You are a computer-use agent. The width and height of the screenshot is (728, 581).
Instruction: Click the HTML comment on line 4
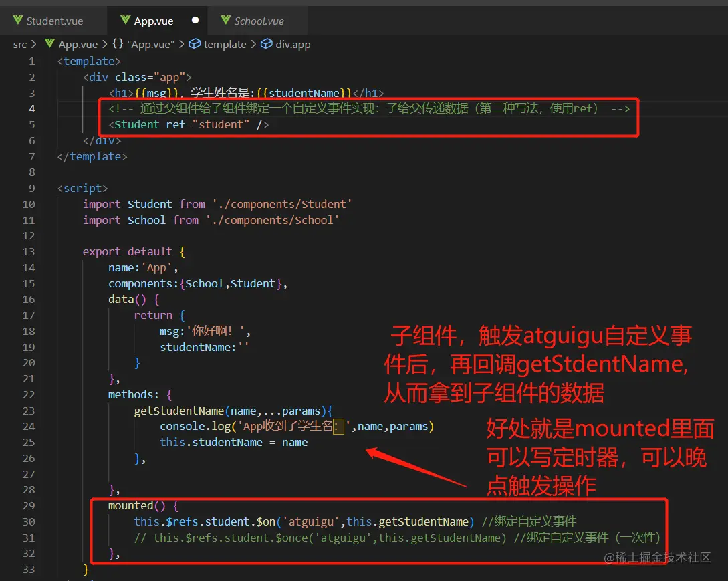369,109
